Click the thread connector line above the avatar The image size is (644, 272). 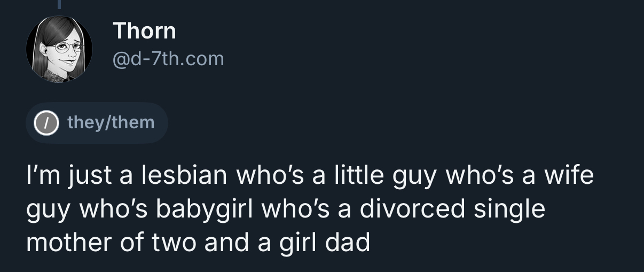(x=59, y=4)
